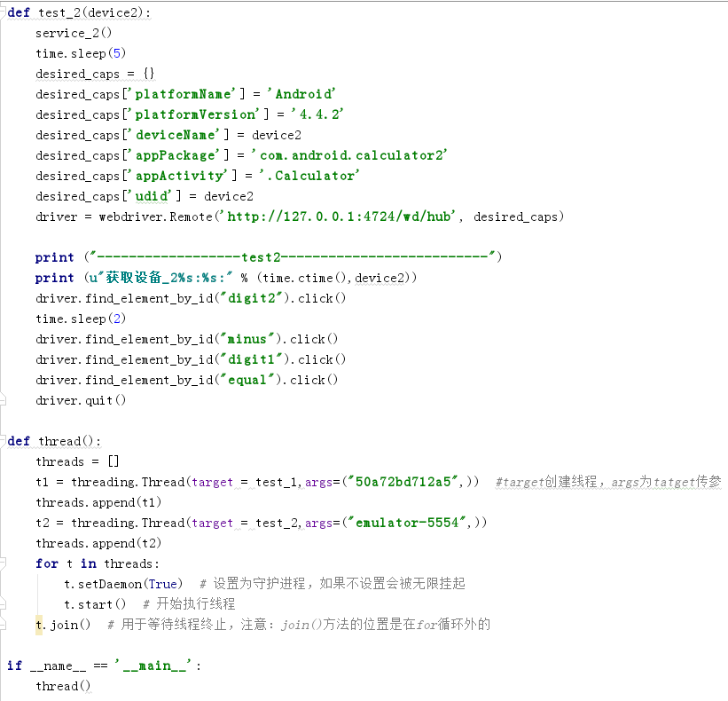The height and width of the screenshot is (701, 728).
Task: Click the http://127.0.0.1:4724/wd/hub URL string
Action: click(338, 217)
